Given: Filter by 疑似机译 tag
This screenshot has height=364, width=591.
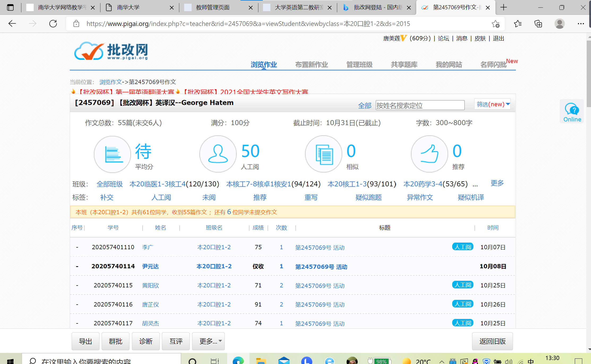Looking at the screenshot, I should pyautogui.click(x=471, y=197).
